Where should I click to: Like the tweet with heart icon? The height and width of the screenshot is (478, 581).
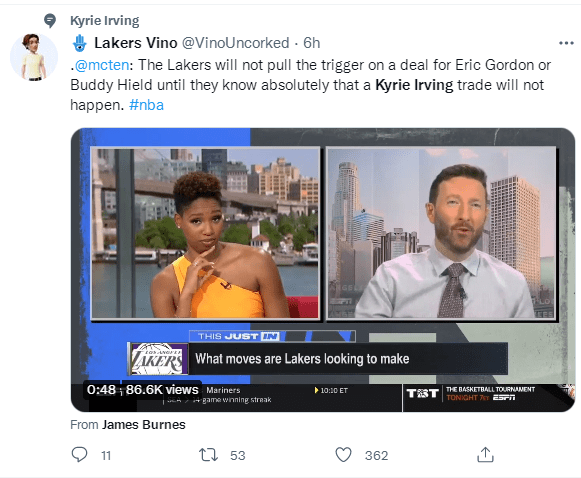click(343, 455)
